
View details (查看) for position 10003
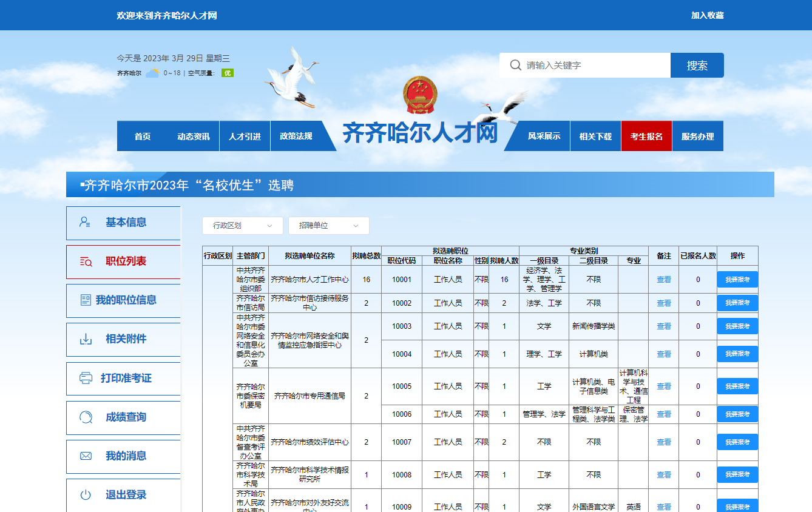click(664, 326)
